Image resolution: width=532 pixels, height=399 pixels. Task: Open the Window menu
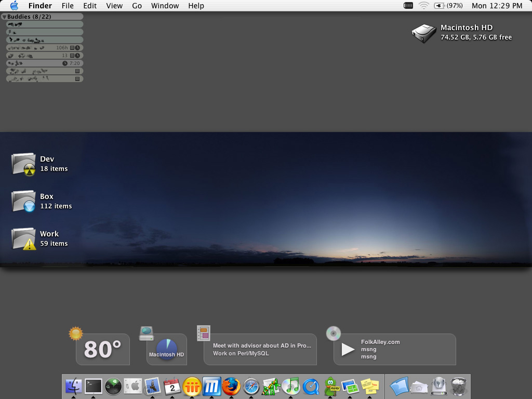165,6
